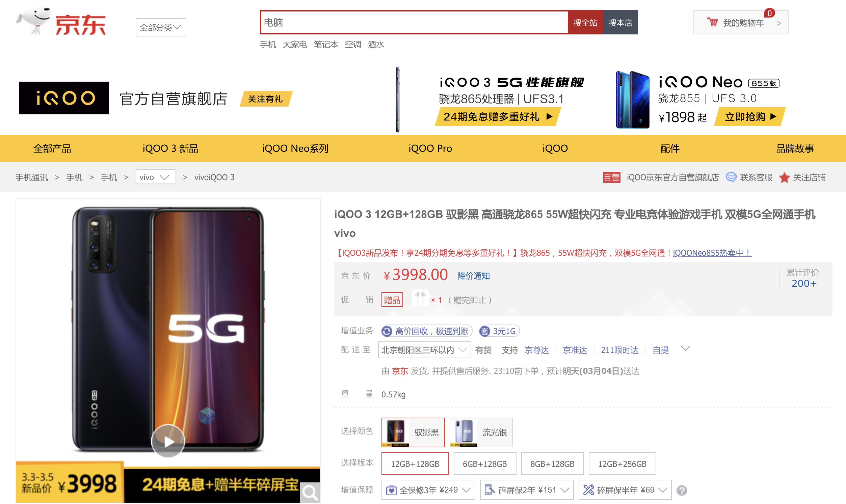Open the 全部分类 dropdown

[x=161, y=27]
